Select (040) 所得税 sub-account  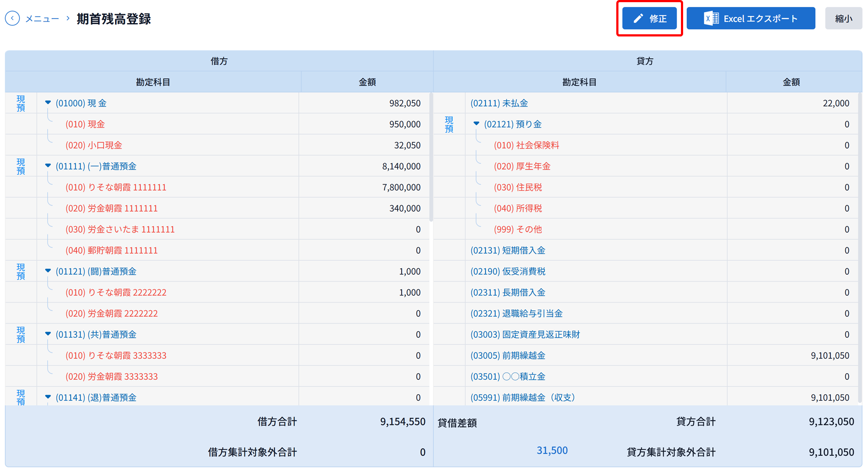(518, 208)
